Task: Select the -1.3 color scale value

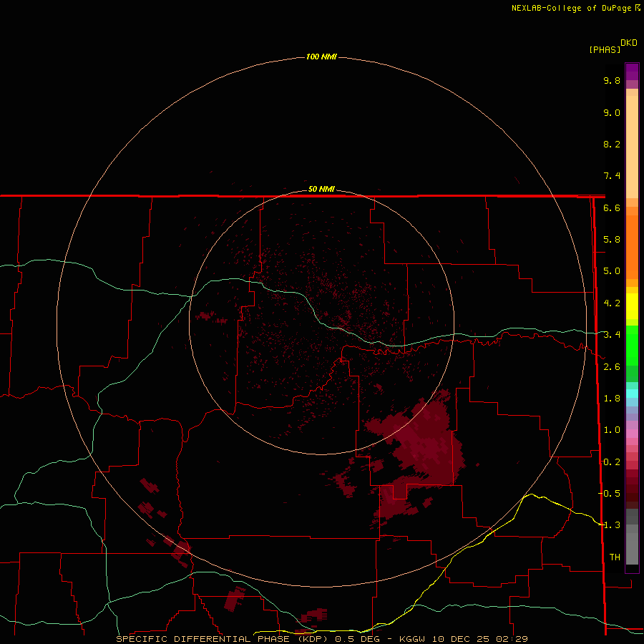Action: pos(609,525)
